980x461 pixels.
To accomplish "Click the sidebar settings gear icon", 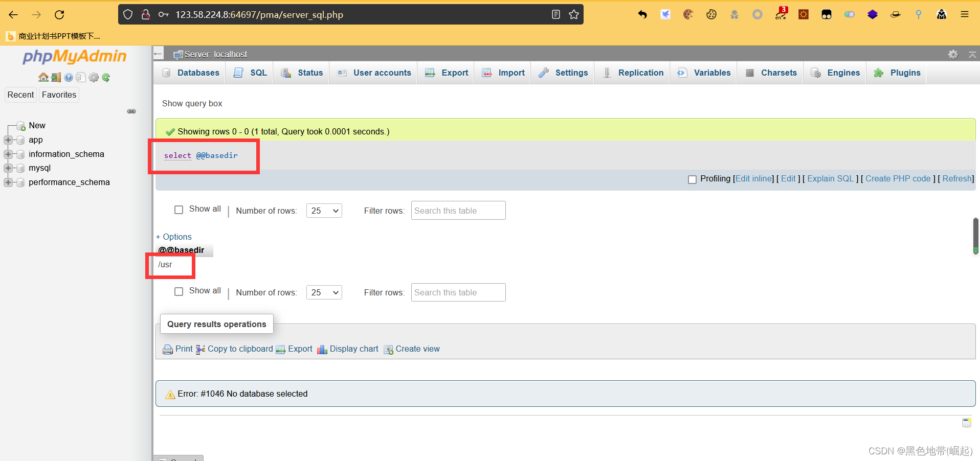I will pos(94,77).
